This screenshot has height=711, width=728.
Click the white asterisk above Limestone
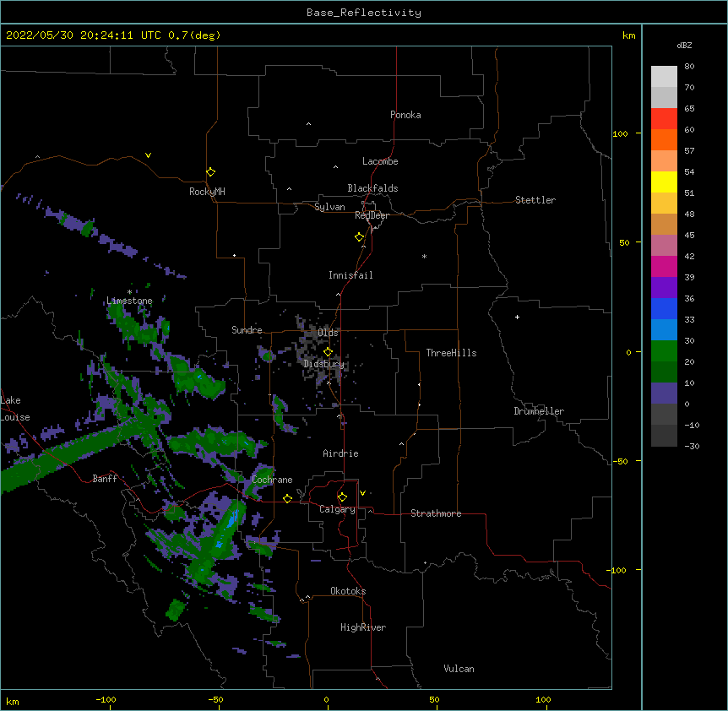click(129, 292)
